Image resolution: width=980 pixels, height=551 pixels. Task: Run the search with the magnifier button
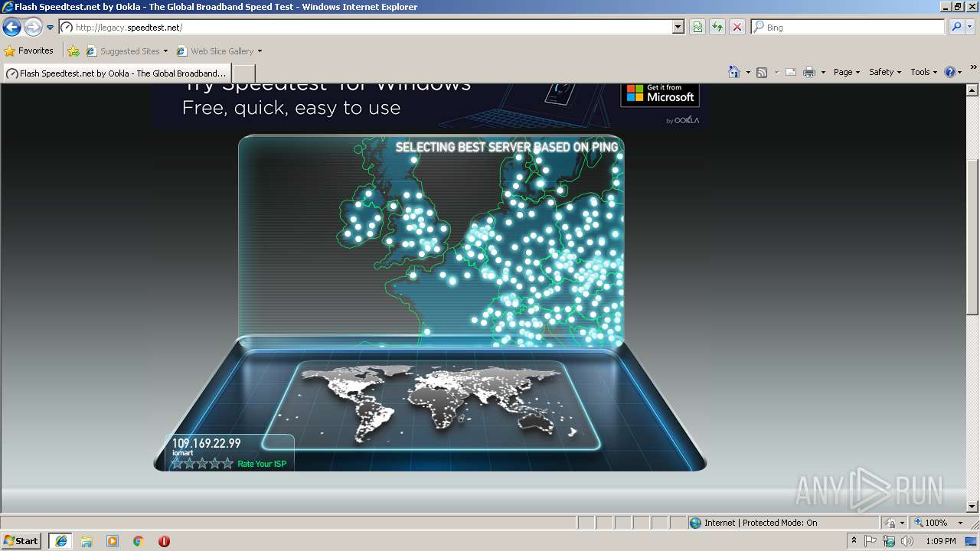[x=955, y=27]
